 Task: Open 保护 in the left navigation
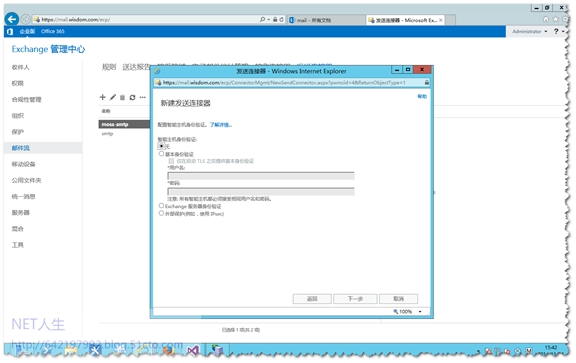[x=18, y=132]
